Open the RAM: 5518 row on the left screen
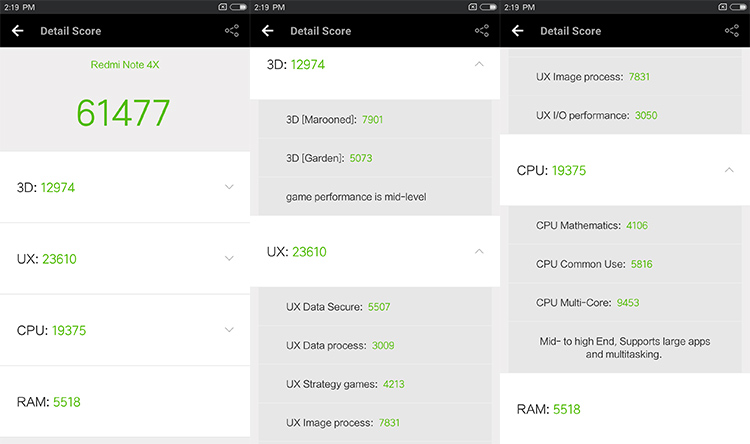Screen dimensions: 750x444 click(x=124, y=402)
